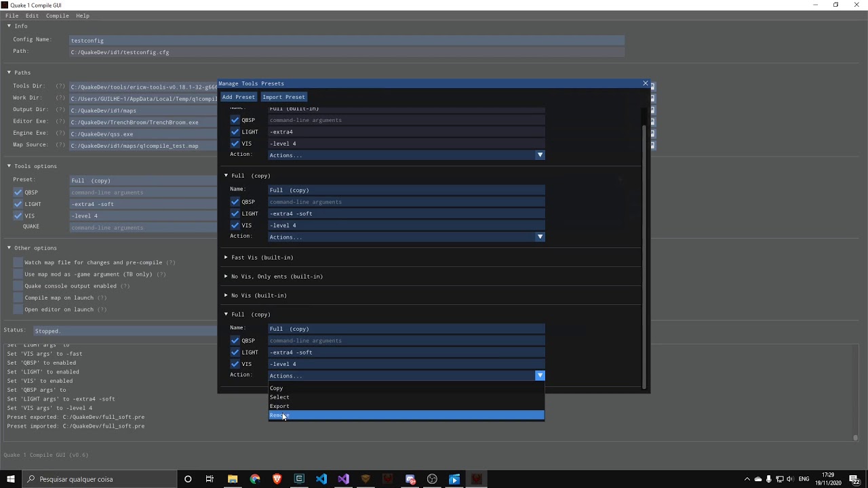Open Discord from the taskbar
Viewport: 868px width, 488px height.
click(x=410, y=479)
